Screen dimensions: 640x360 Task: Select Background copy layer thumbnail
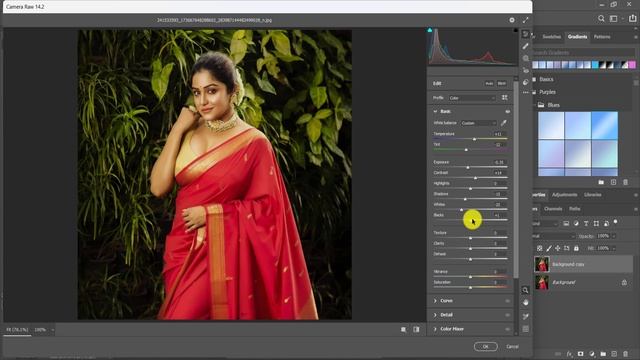(542, 264)
